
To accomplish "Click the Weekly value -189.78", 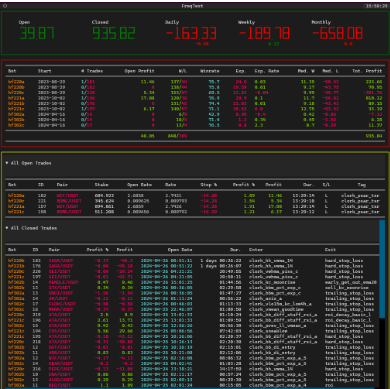I will click(x=264, y=33).
